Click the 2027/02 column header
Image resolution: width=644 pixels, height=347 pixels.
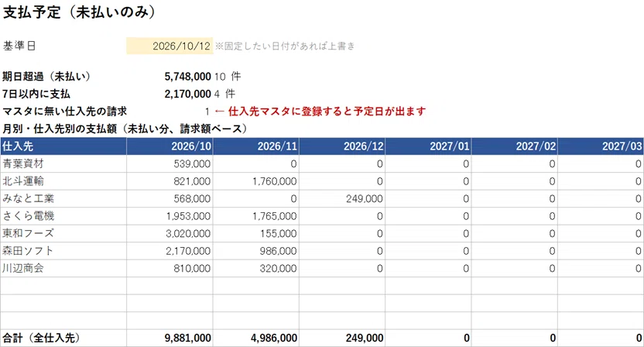coord(515,146)
